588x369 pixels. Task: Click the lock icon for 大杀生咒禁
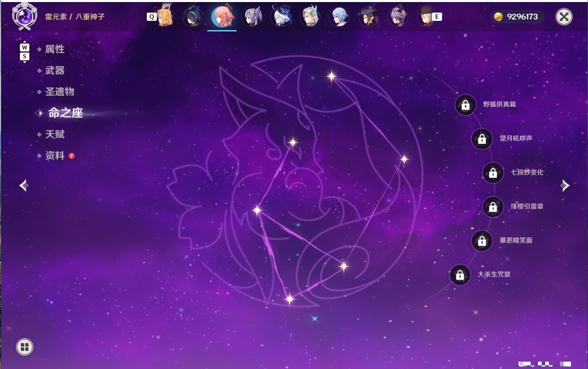[460, 275]
